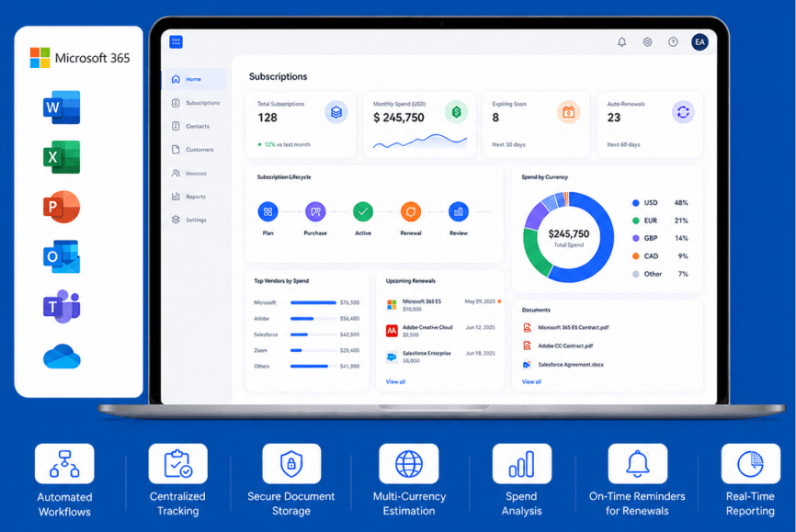Click the Microsoft 365 logo
Screen dimensions: 796x532
(x=80, y=58)
